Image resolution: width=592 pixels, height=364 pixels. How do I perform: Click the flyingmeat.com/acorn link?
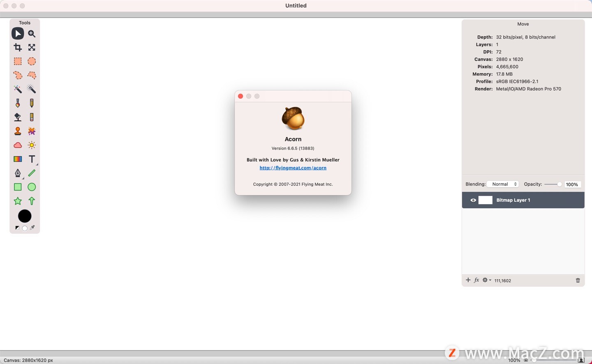pyautogui.click(x=293, y=168)
